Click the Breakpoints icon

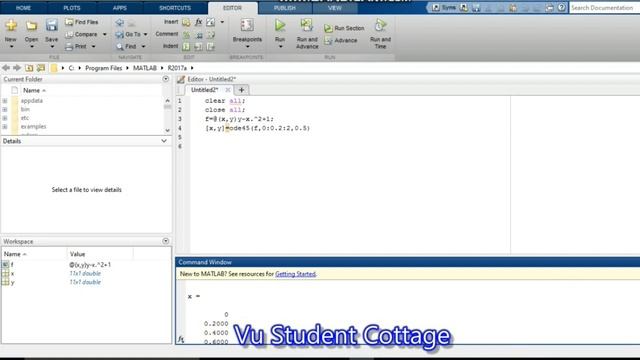[x=247, y=25]
